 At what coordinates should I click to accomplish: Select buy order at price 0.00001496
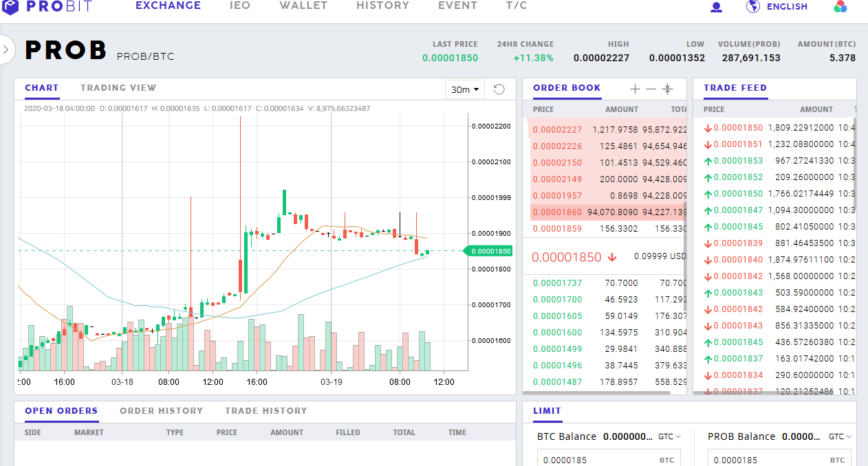[x=607, y=365]
